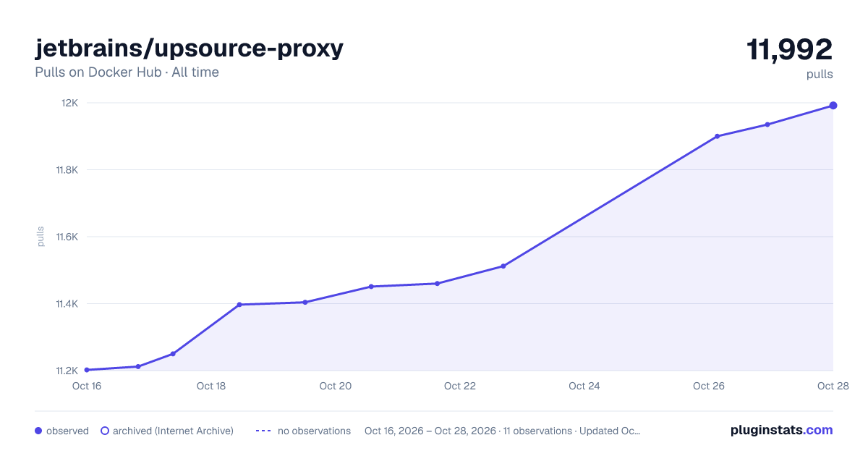Select the Oct 20 x-axis label
The width and height of the screenshot is (868, 456).
[x=336, y=386]
